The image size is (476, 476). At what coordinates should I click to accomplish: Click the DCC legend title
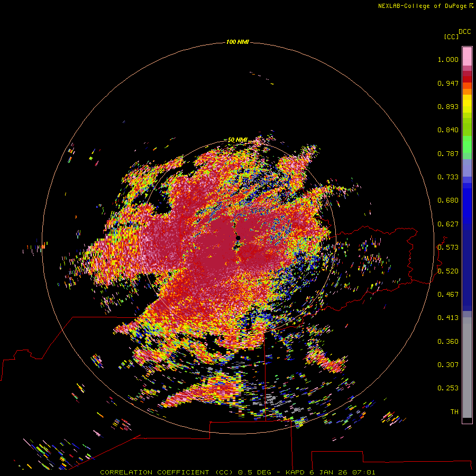pos(464,32)
